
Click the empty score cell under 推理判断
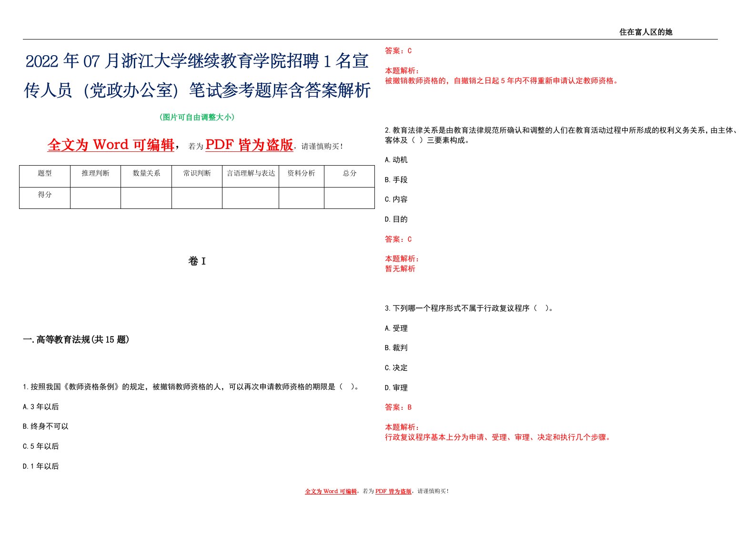[x=95, y=198]
